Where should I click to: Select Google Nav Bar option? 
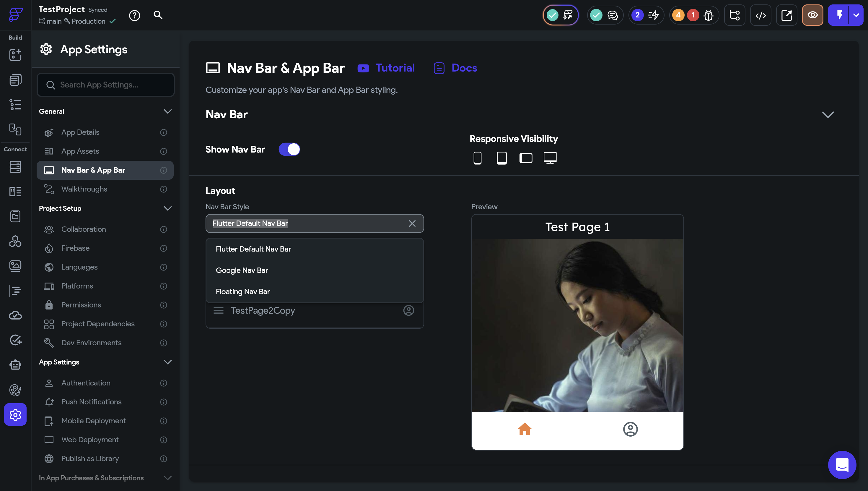point(242,270)
